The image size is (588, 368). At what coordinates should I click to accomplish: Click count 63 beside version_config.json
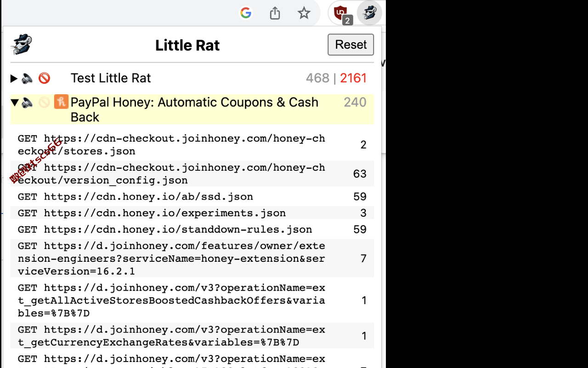[360, 173]
